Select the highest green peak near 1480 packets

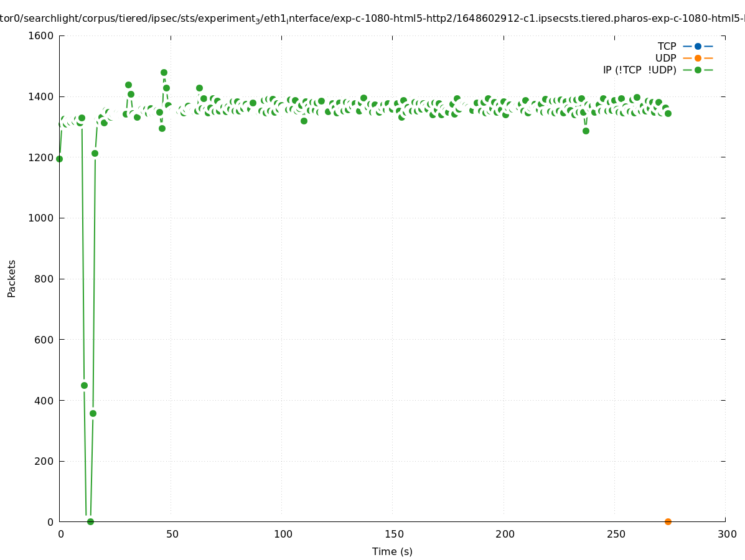(164, 73)
